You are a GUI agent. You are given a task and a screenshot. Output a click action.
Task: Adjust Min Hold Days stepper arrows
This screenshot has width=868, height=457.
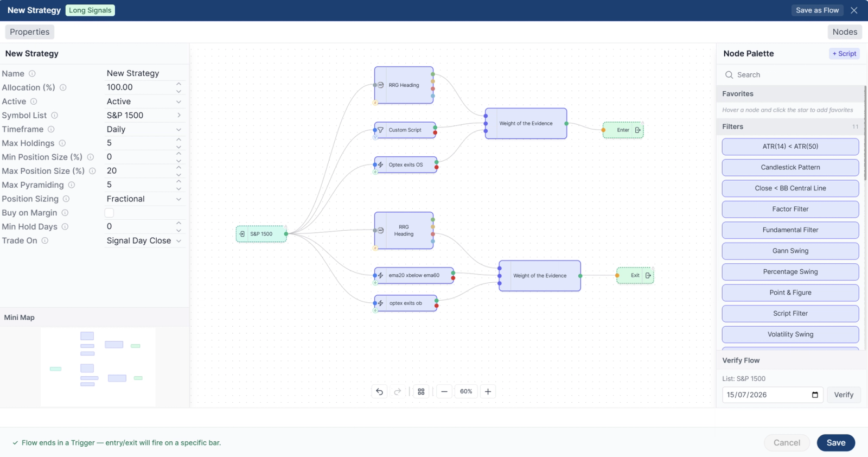[x=178, y=226]
